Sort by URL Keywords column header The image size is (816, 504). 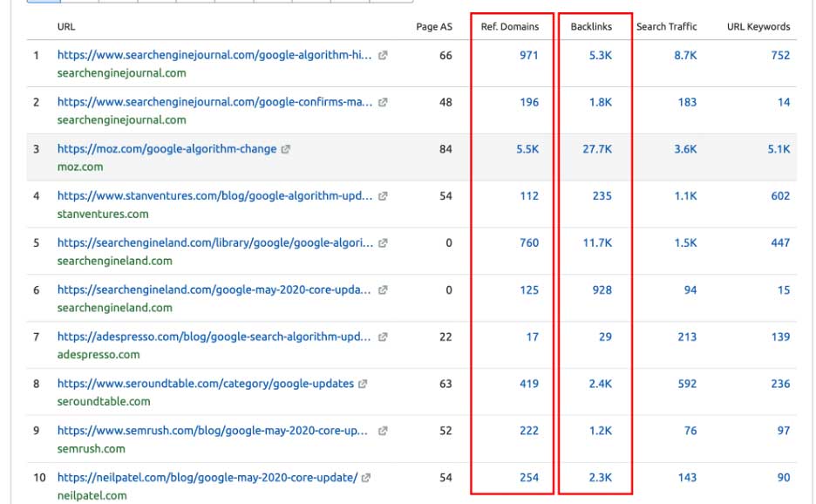pos(758,26)
